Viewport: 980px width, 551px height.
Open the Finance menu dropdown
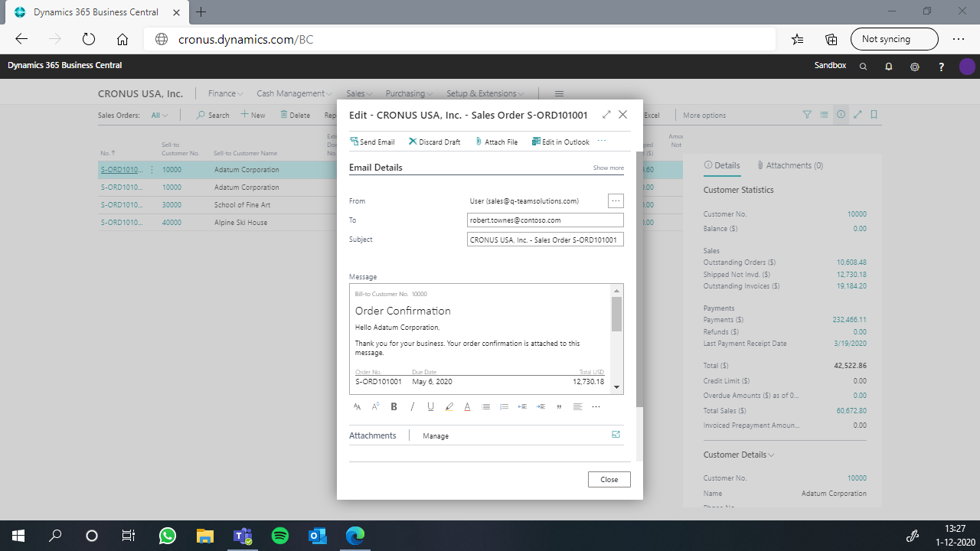[x=226, y=93]
